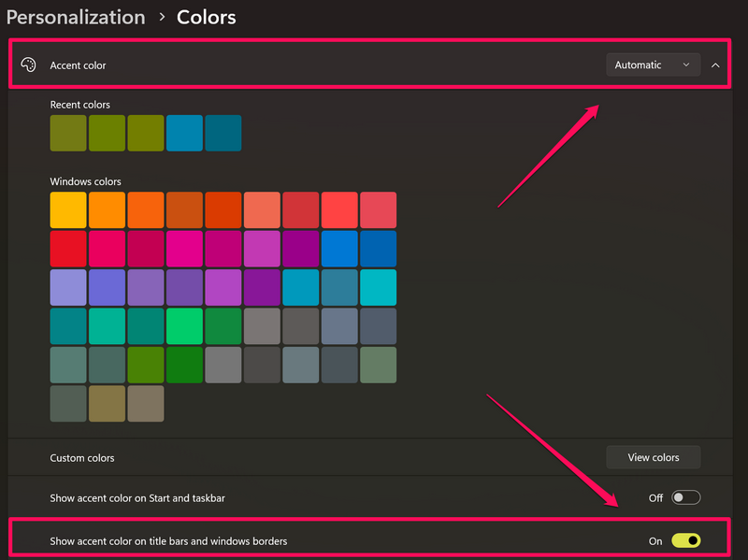Select the yellow gold Windows color swatch
Image resolution: width=748 pixels, height=560 pixels.
(68, 210)
